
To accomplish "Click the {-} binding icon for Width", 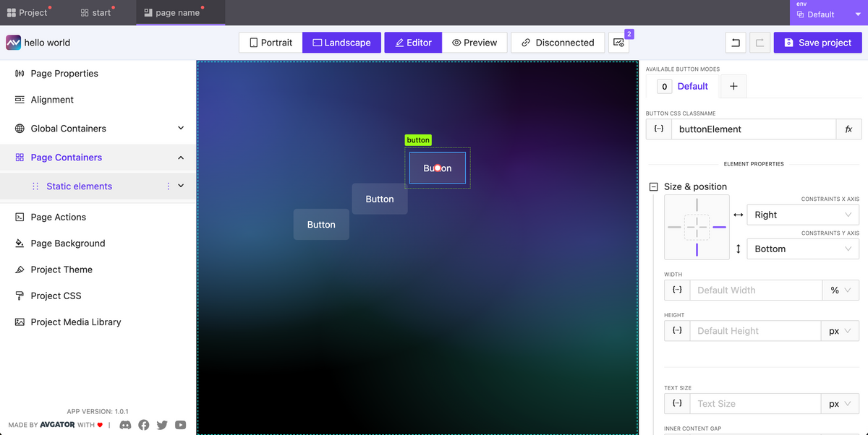I will point(677,290).
